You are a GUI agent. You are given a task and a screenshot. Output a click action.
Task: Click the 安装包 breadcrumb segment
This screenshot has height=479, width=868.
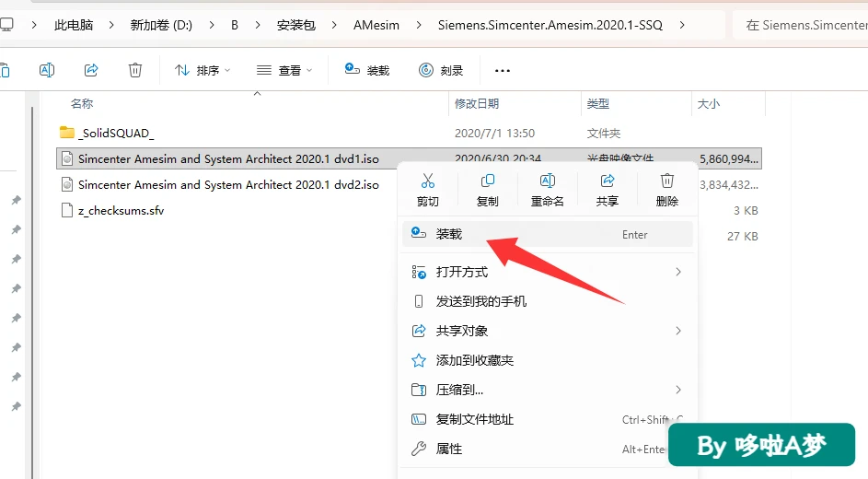click(x=296, y=25)
